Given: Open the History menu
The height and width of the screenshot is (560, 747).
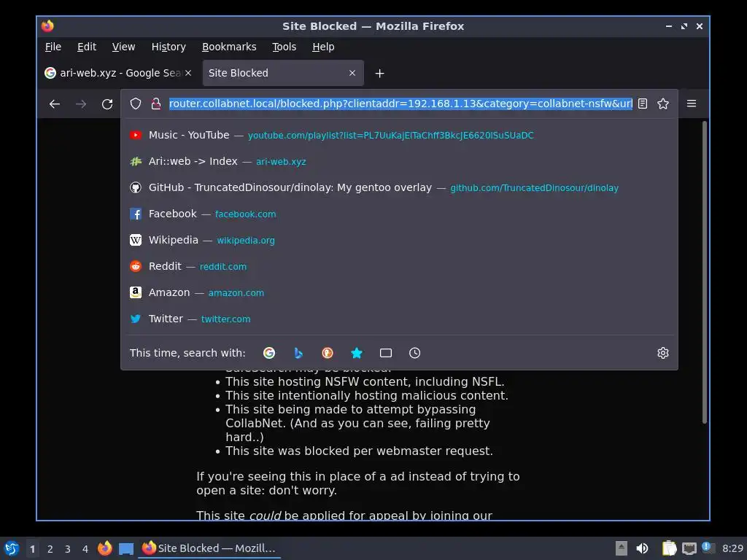Looking at the screenshot, I should pyautogui.click(x=169, y=47).
